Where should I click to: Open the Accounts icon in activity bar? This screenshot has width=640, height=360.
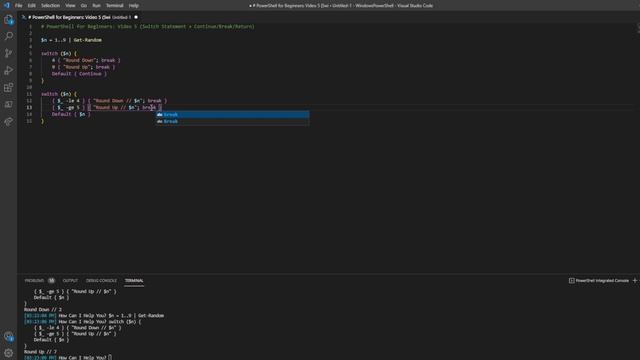click(x=9, y=336)
